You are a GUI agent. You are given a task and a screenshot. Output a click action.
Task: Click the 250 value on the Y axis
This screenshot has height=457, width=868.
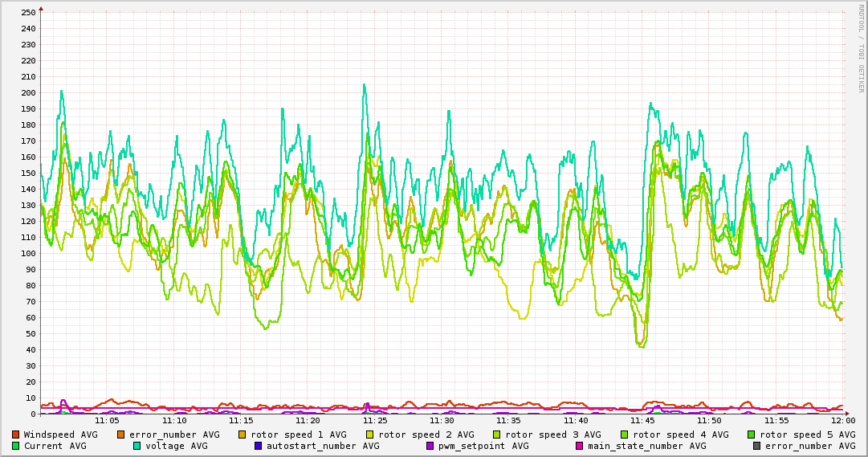(27, 12)
